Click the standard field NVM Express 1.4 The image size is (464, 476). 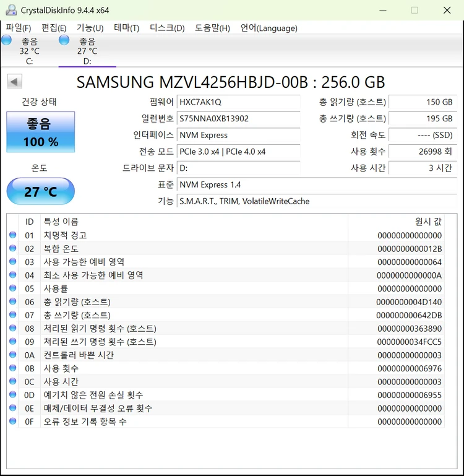coord(317,184)
